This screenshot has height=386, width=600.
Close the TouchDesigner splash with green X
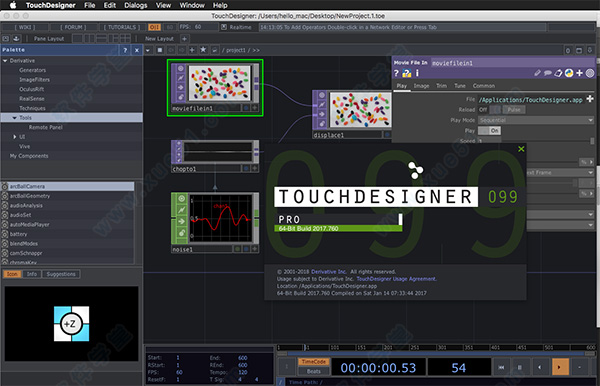[x=521, y=149]
